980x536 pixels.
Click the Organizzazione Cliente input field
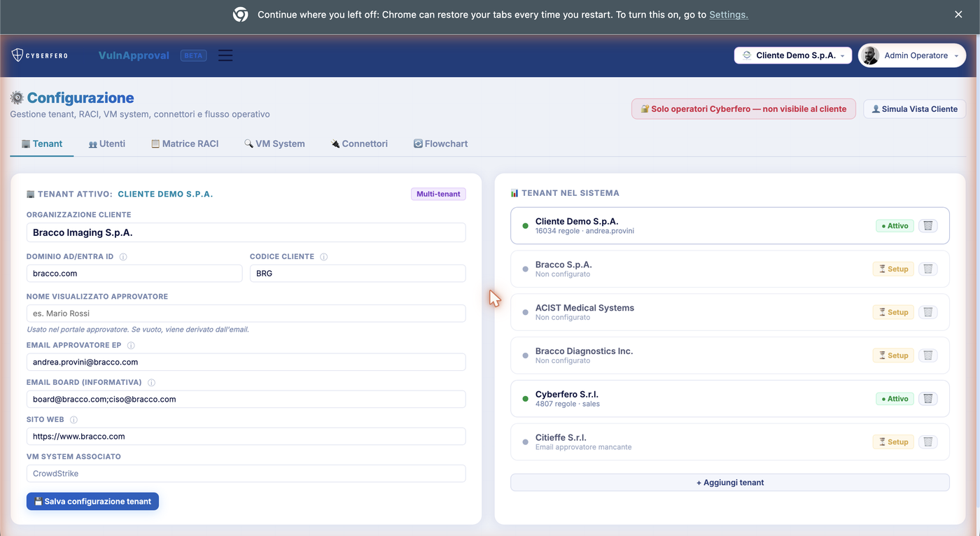[x=246, y=232]
